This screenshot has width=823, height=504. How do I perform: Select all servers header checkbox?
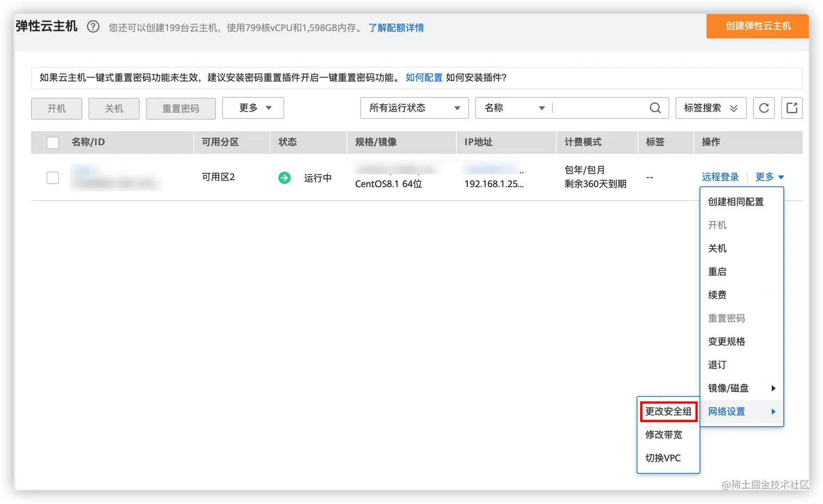coord(53,143)
